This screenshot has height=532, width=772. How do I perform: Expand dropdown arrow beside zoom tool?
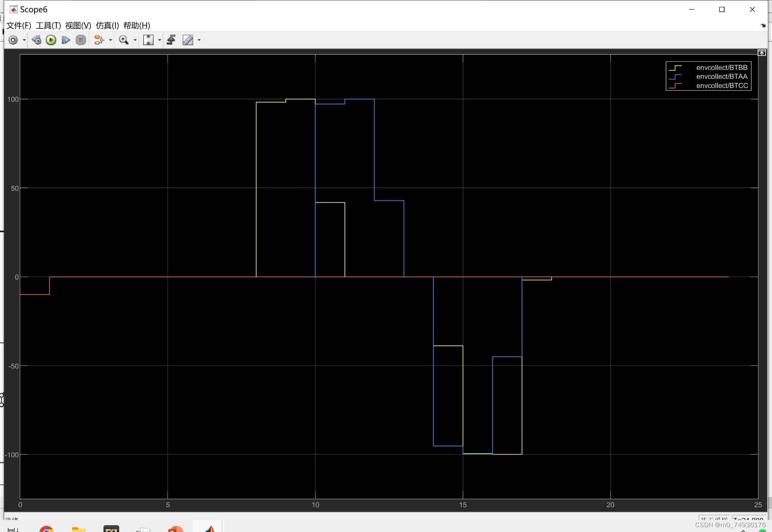[135, 40]
